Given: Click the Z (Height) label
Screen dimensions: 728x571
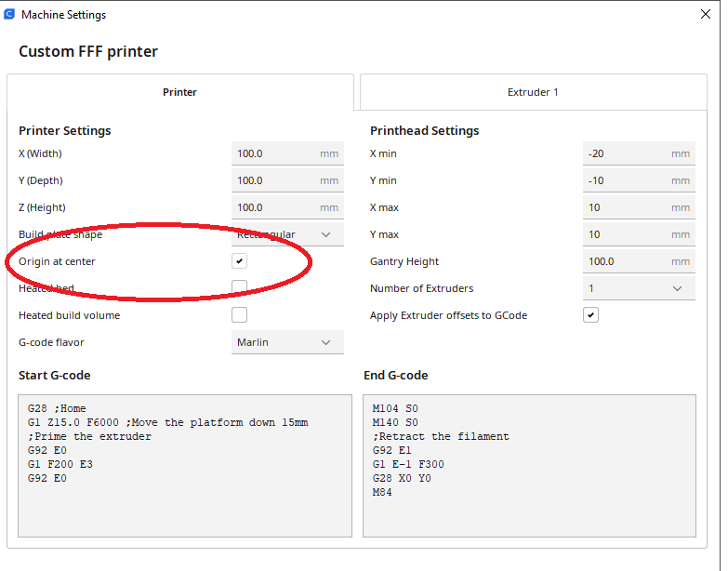Looking at the screenshot, I should coord(42,207).
